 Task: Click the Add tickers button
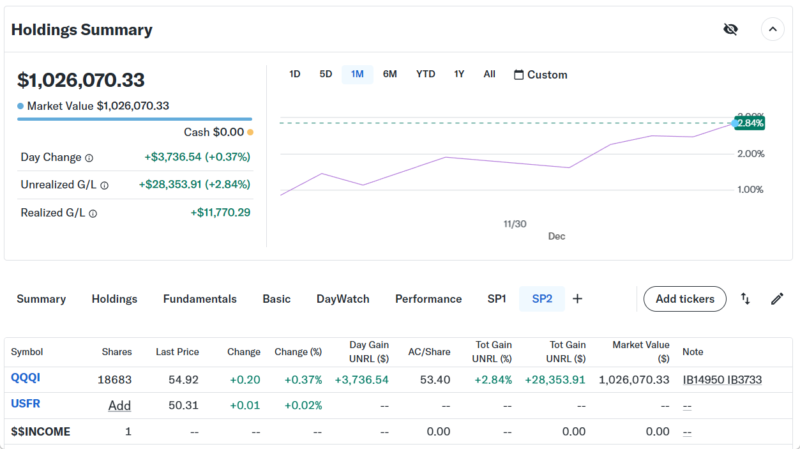[x=684, y=299]
